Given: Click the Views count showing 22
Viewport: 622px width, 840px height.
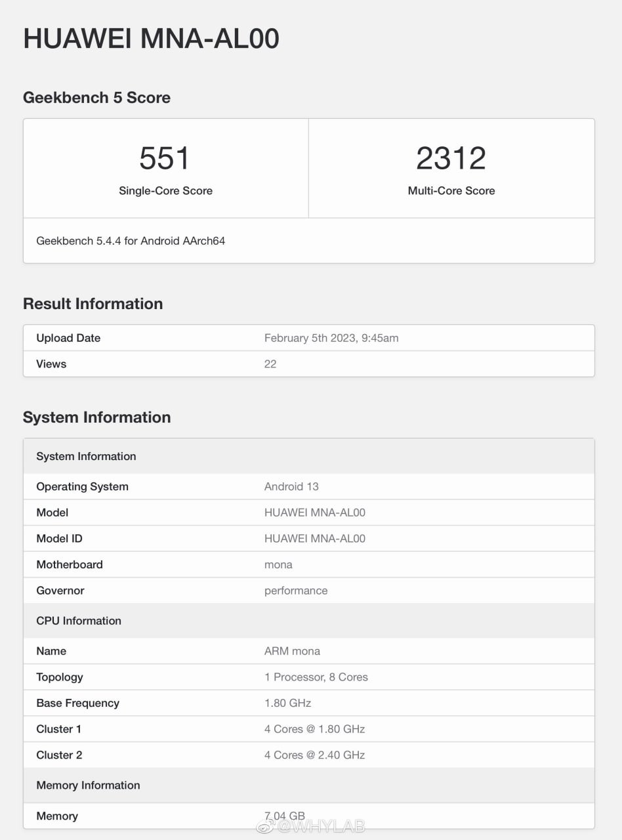Looking at the screenshot, I should pos(269,364).
